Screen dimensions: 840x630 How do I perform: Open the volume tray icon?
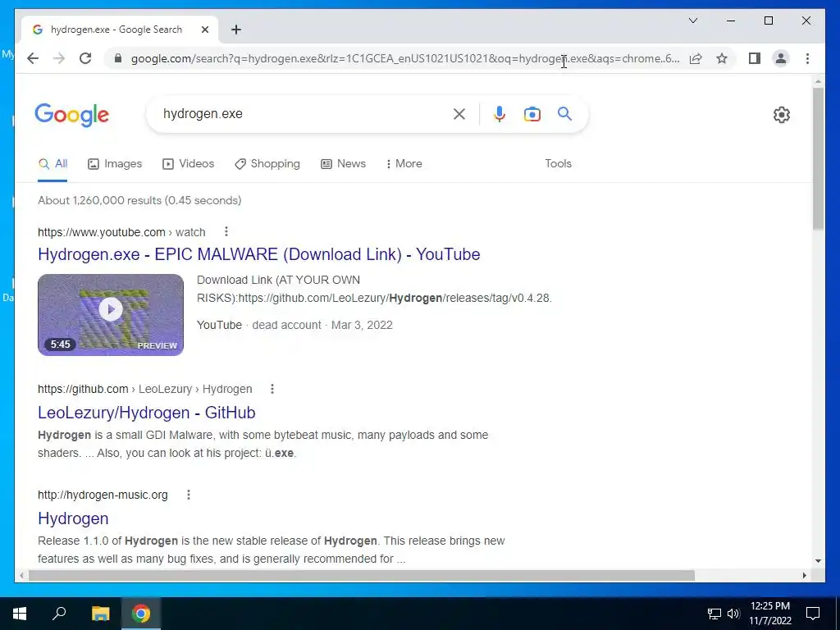pyautogui.click(x=733, y=614)
